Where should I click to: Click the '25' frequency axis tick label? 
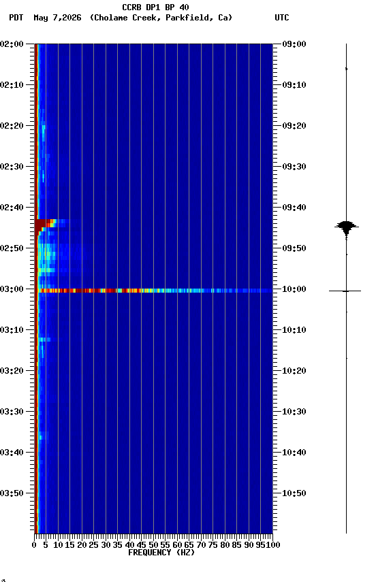click(94, 545)
